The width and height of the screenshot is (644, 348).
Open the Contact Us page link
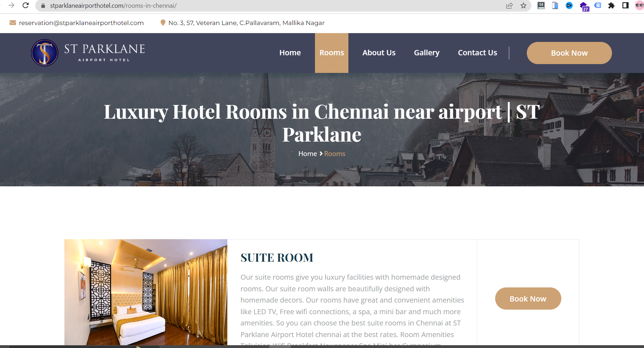[478, 53]
